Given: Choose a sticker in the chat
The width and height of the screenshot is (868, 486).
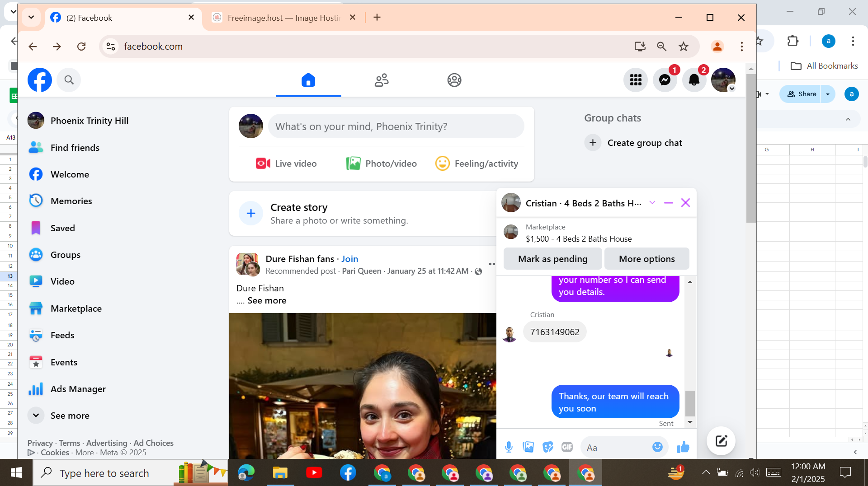Looking at the screenshot, I should click(547, 447).
